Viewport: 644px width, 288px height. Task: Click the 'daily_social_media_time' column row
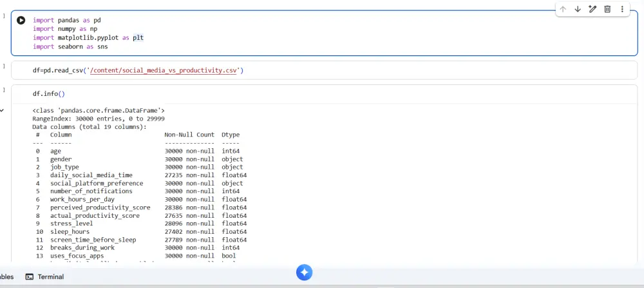click(141, 175)
